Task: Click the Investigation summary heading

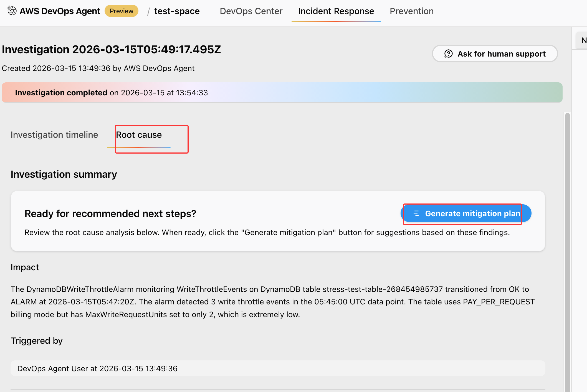Action: pos(64,174)
